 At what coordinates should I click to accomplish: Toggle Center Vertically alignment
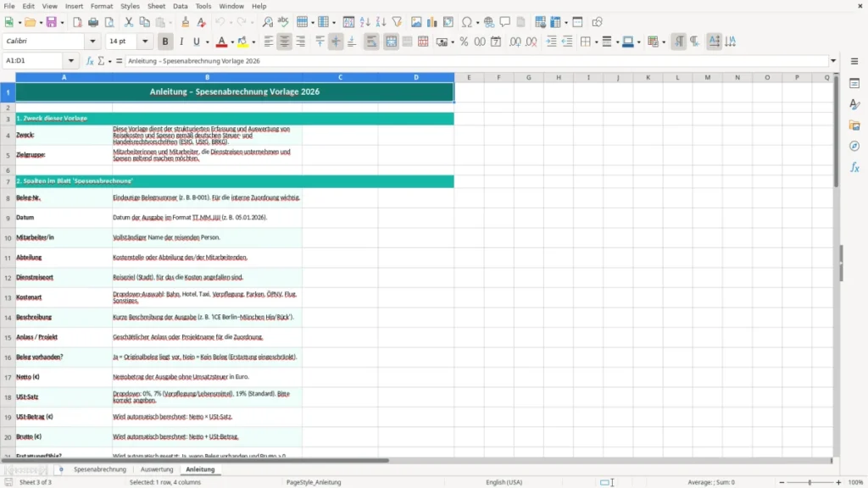point(336,42)
